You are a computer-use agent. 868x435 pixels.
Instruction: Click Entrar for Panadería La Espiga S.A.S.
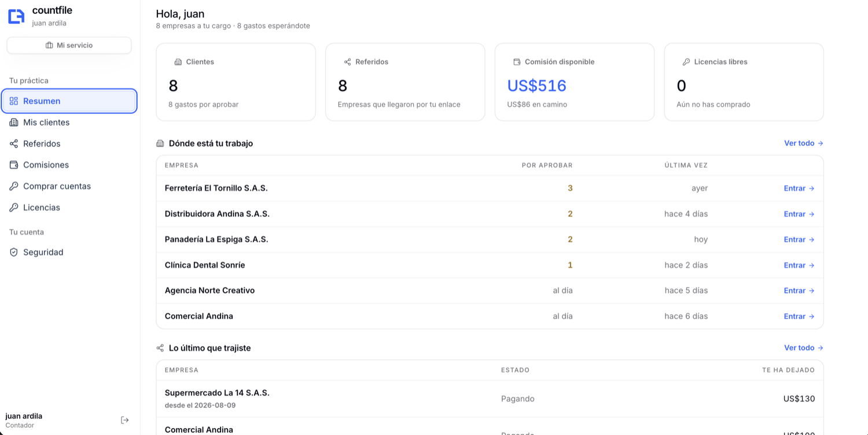pos(799,239)
